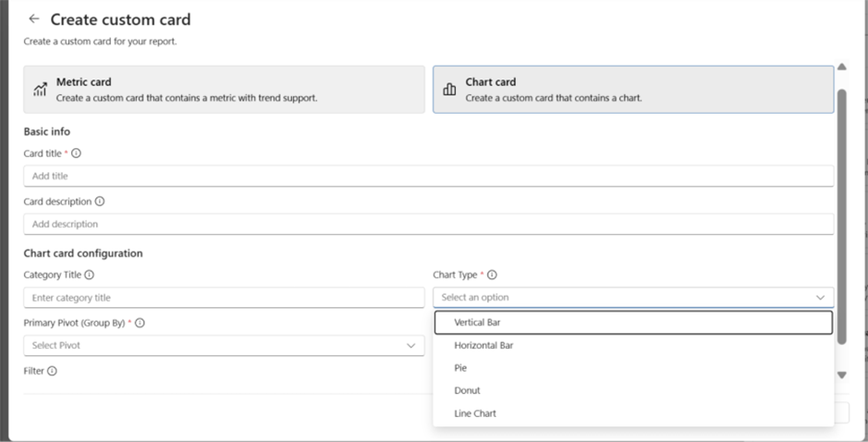Pick the Pie chart option
This screenshot has height=442, width=868.
[x=460, y=368]
